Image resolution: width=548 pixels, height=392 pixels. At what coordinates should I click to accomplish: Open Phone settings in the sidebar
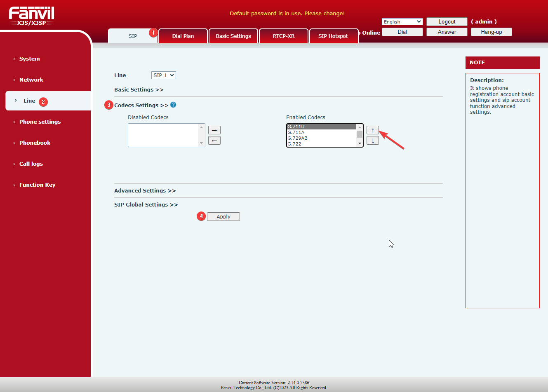[x=40, y=122]
